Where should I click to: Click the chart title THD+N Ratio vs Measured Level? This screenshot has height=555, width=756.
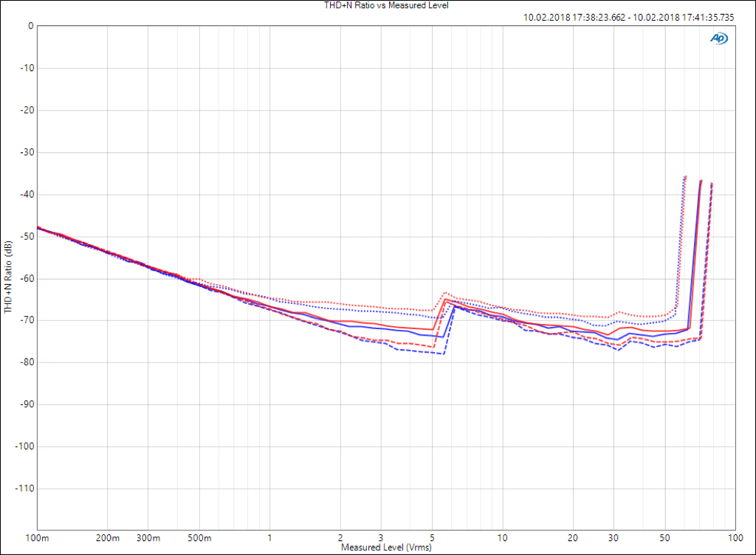click(377, 5)
